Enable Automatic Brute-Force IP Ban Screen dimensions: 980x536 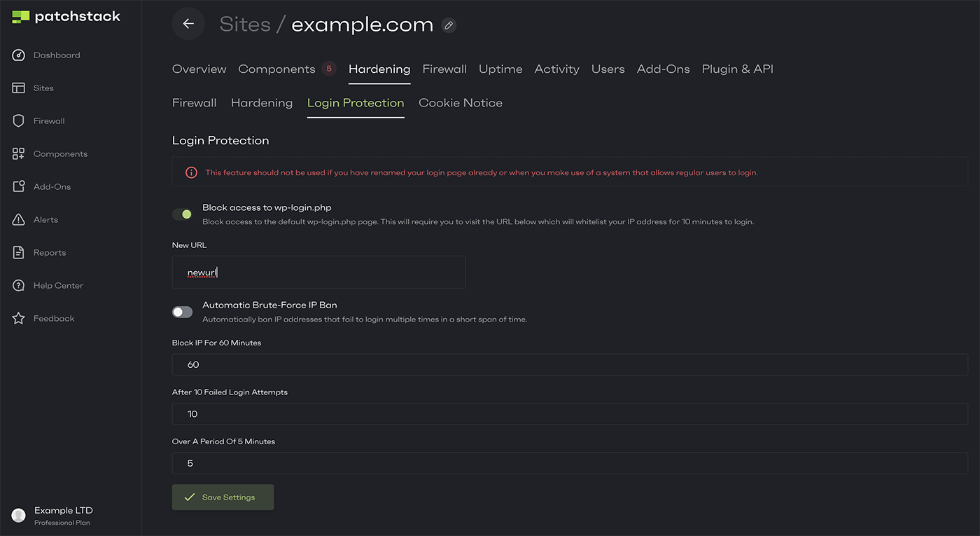coord(182,311)
